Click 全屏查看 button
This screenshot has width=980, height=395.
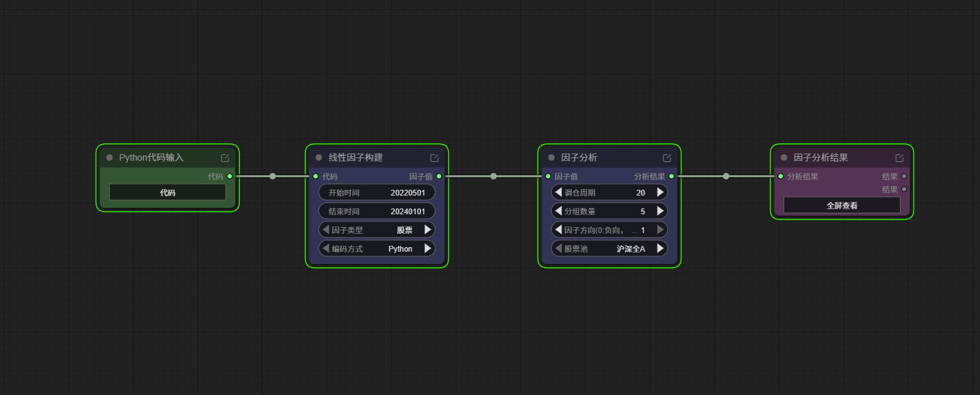(x=842, y=205)
